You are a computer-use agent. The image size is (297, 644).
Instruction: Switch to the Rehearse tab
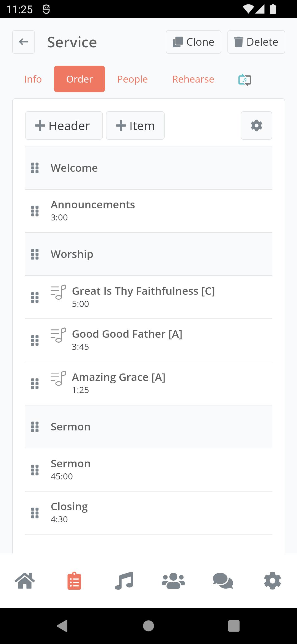click(x=193, y=79)
